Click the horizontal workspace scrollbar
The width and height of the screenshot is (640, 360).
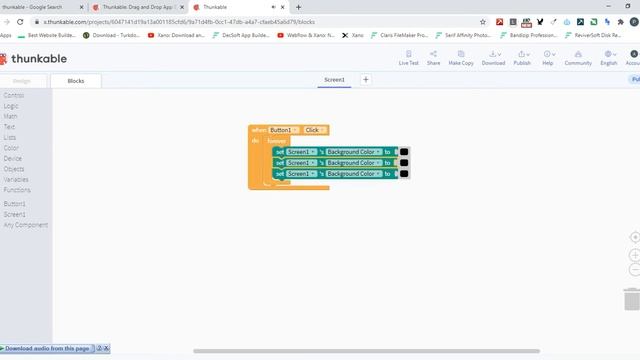point(367,351)
